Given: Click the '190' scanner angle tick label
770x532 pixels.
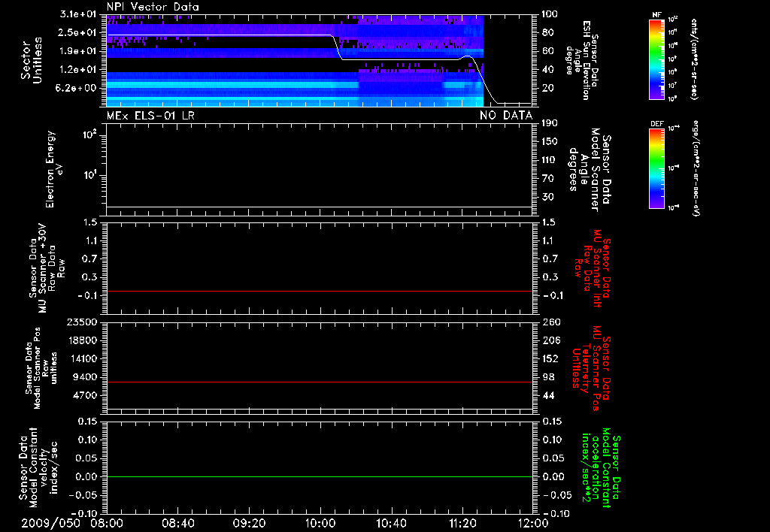Looking at the screenshot, I should click(x=550, y=122).
